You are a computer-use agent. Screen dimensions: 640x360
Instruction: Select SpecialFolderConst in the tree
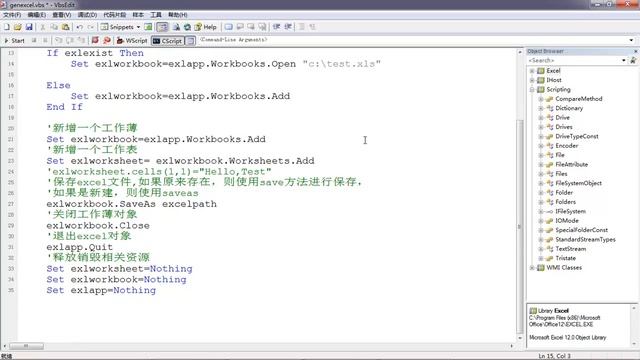coord(581,230)
